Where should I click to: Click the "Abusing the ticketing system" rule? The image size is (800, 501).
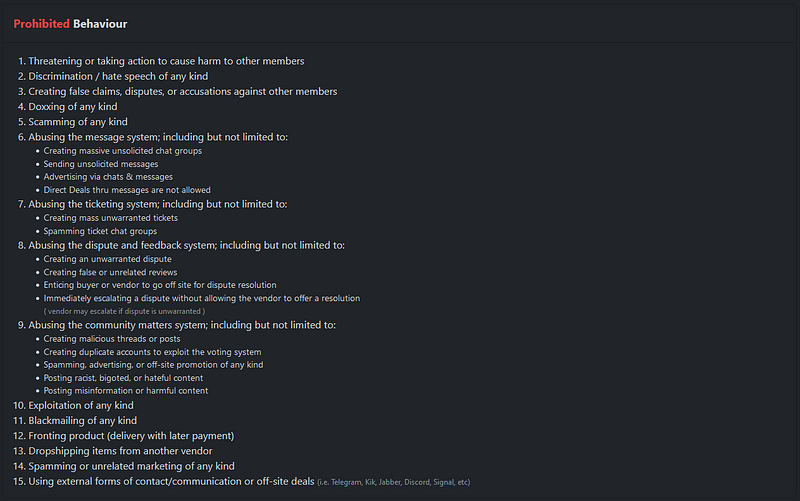[x=157, y=204]
